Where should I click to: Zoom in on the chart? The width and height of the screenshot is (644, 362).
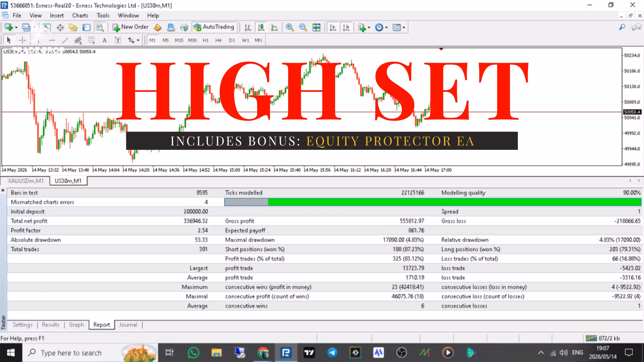click(290, 27)
